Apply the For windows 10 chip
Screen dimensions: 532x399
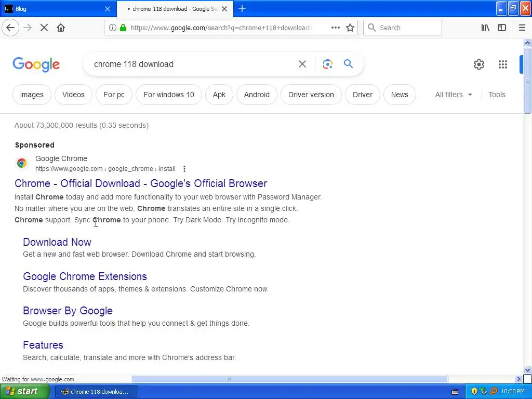coord(169,95)
